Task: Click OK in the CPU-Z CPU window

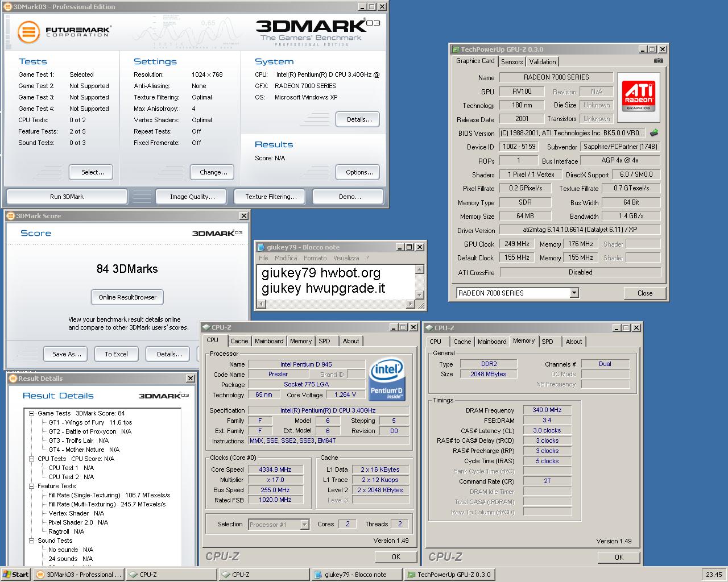Action: point(396,557)
